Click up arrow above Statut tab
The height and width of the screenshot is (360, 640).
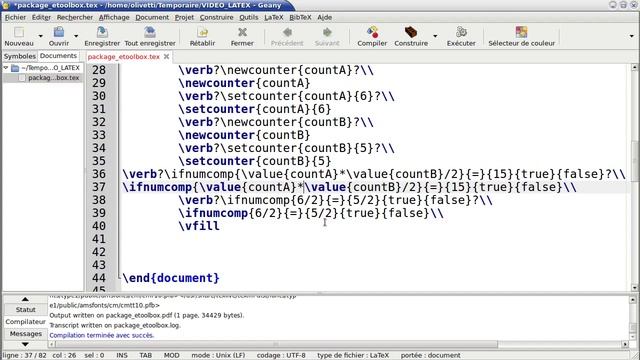(25, 299)
